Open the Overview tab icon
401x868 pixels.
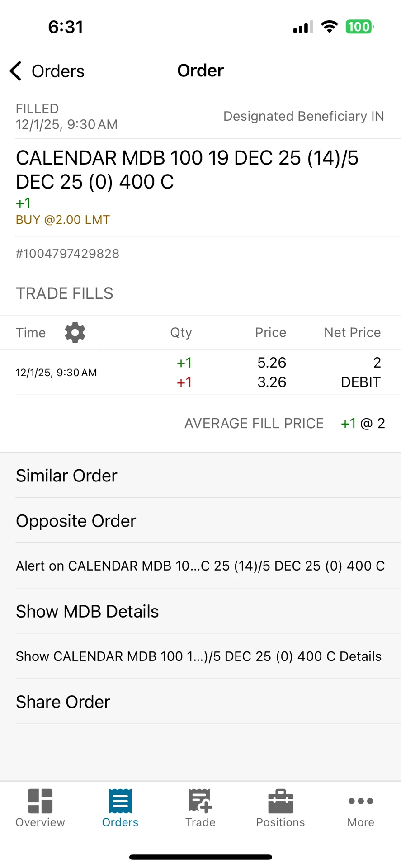click(x=40, y=801)
